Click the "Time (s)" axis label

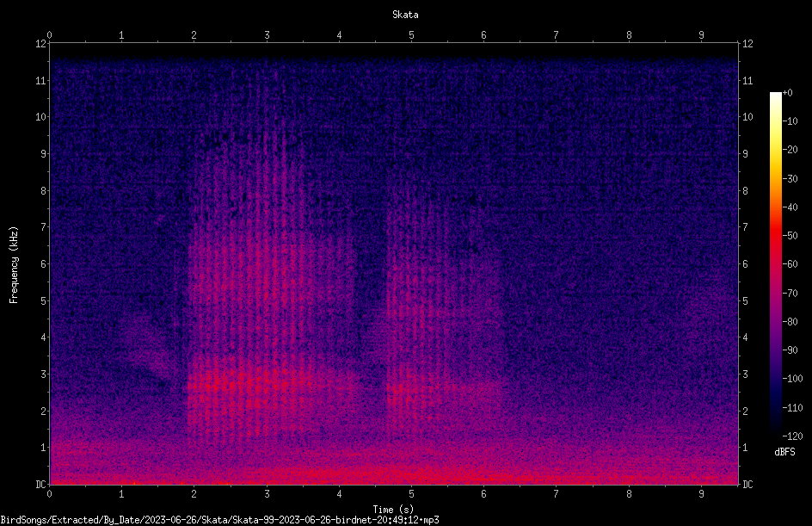(x=393, y=510)
